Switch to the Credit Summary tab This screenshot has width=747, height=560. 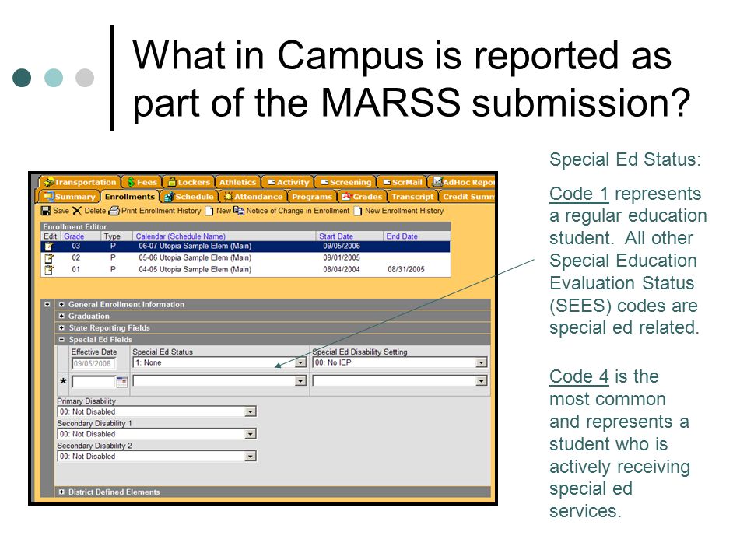coord(468,196)
